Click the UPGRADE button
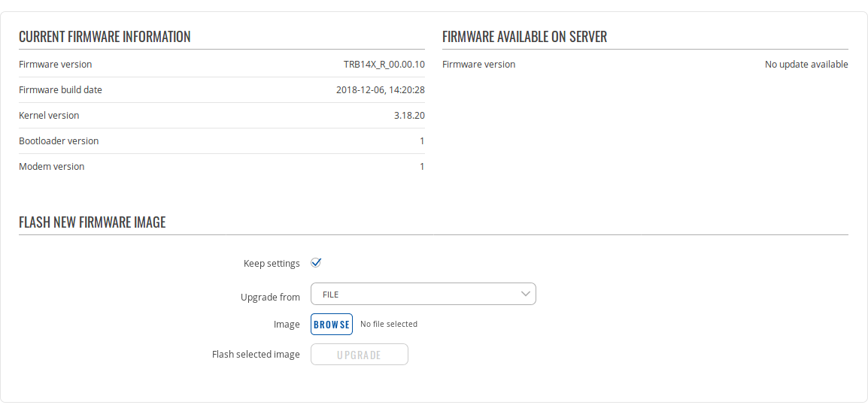868x414 pixels. click(359, 355)
